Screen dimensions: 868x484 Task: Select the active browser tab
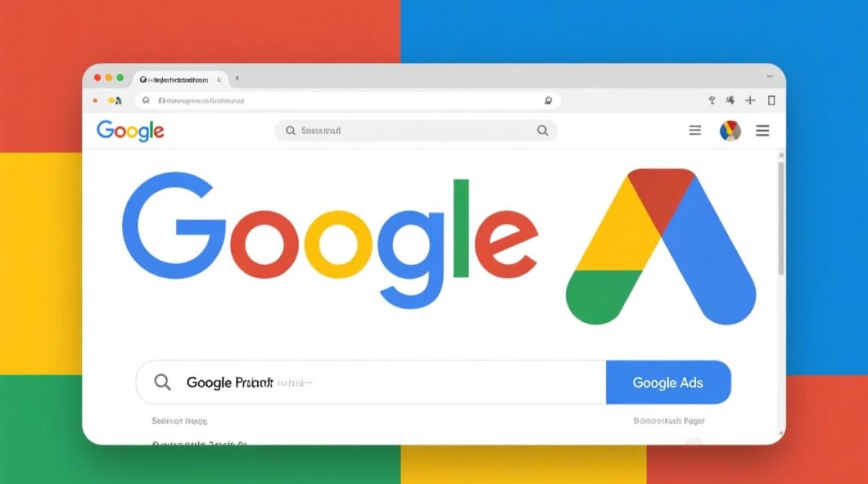tap(181, 79)
